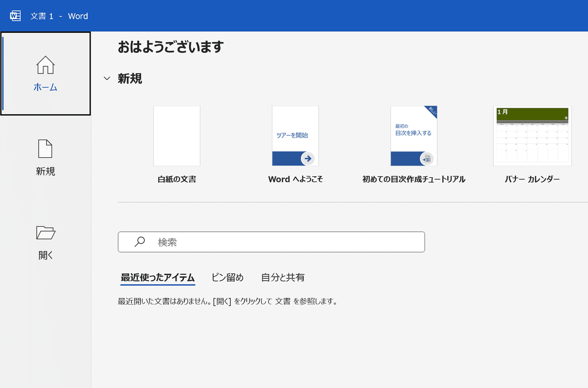Click the magnifier icon in search box
The width and height of the screenshot is (588, 388).
coord(140,242)
